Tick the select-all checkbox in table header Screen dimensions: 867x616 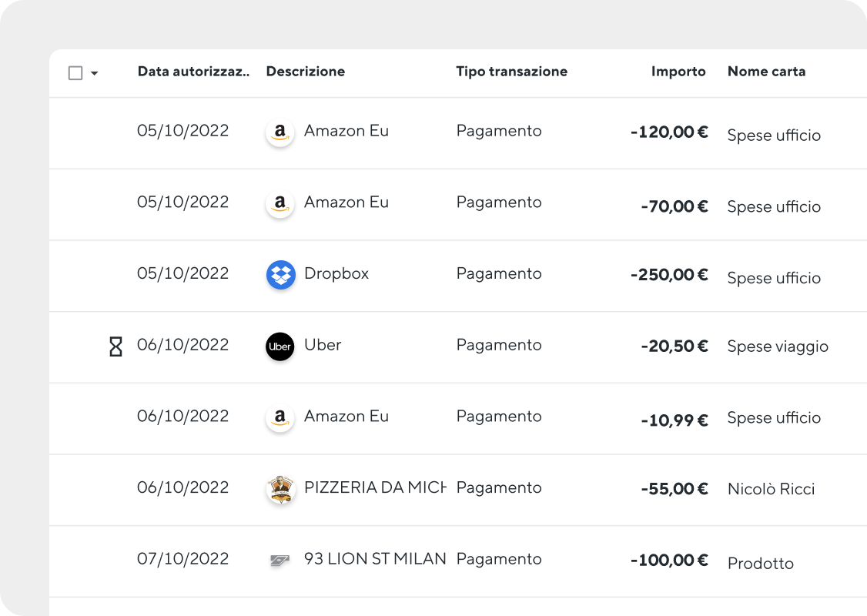click(75, 72)
